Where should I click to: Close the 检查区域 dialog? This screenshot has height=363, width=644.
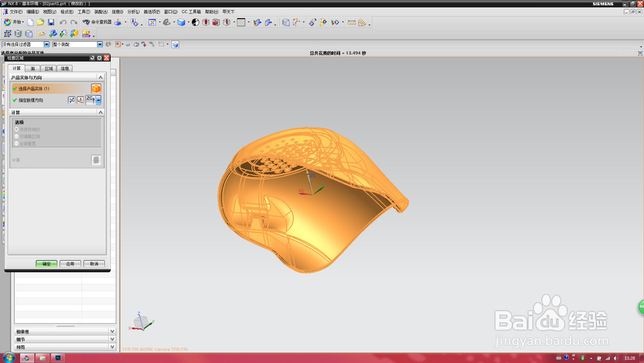(106, 58)
